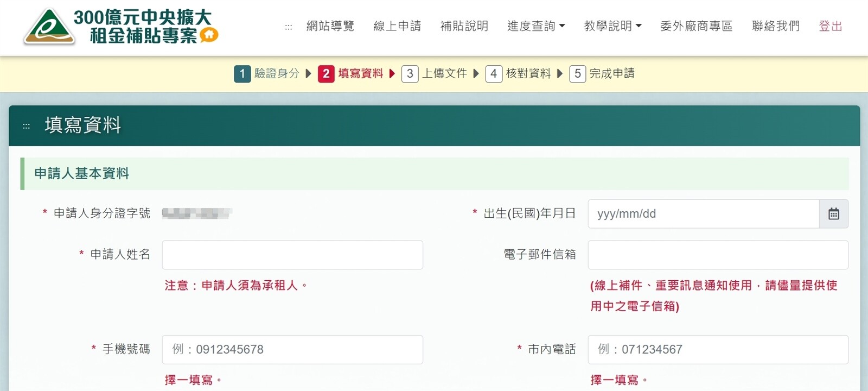Open 聯絡我們 menu item
868x391 pixels.
(776, 26)
